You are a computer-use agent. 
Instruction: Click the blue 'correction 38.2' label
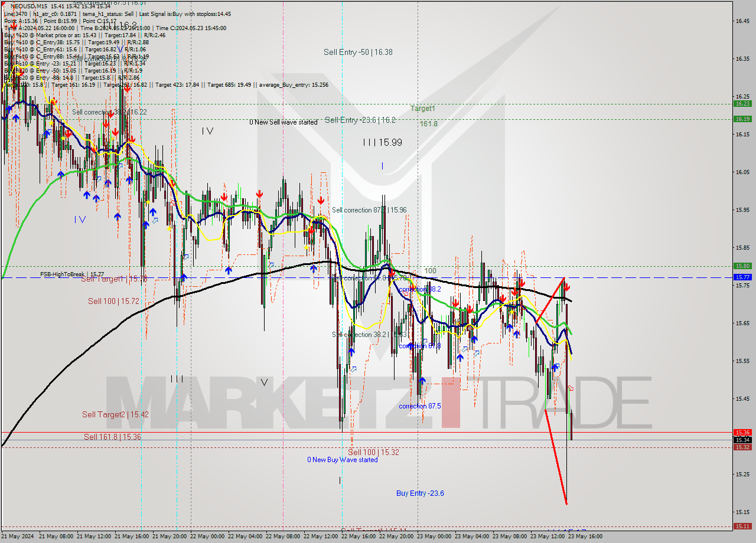[x=420, y=289]
